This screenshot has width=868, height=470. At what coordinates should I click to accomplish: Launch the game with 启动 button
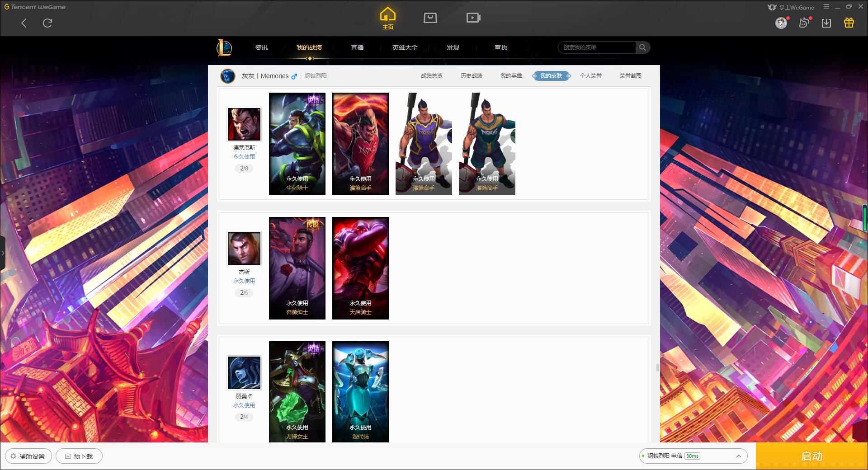pyautogui.click(x=812, y=456)
